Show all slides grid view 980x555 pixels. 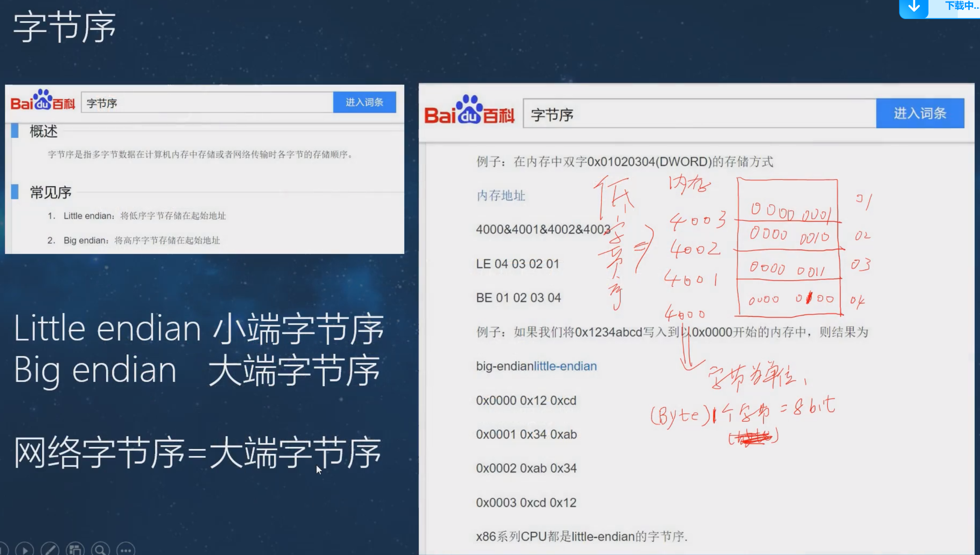(x=75, y=550)
